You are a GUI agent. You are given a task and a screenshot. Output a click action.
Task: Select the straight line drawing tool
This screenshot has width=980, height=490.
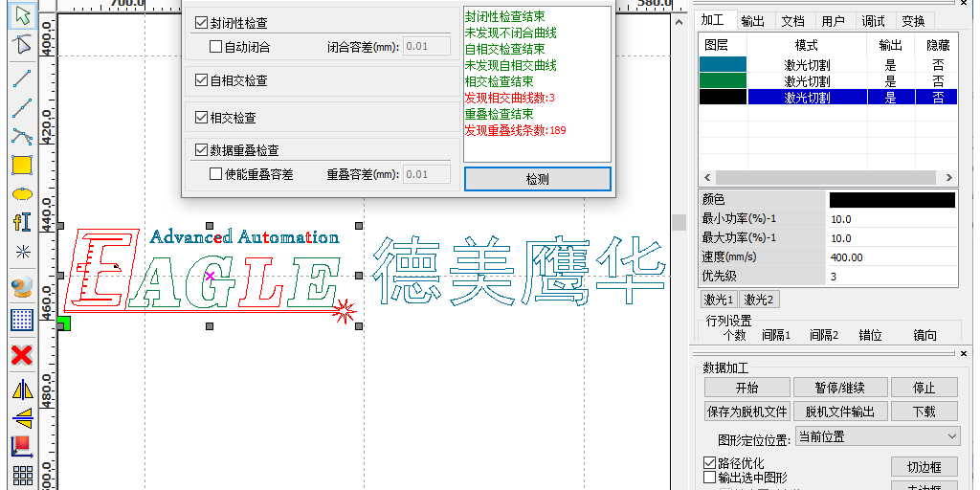[x=23, y=78]
